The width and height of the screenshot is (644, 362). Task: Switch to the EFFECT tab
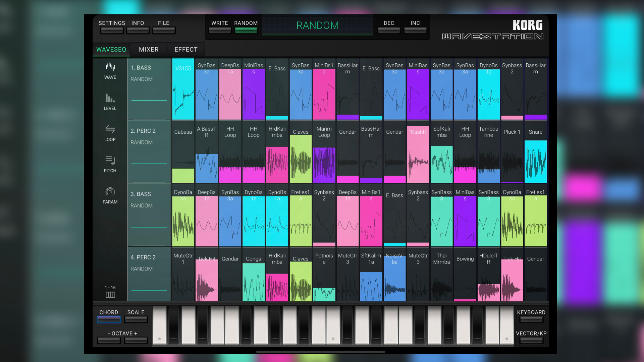click(x=186, y=50)
